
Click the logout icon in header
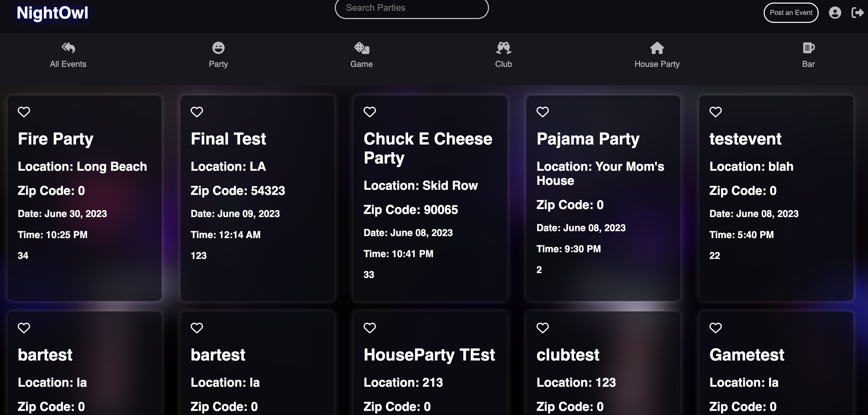coord(857,13)
